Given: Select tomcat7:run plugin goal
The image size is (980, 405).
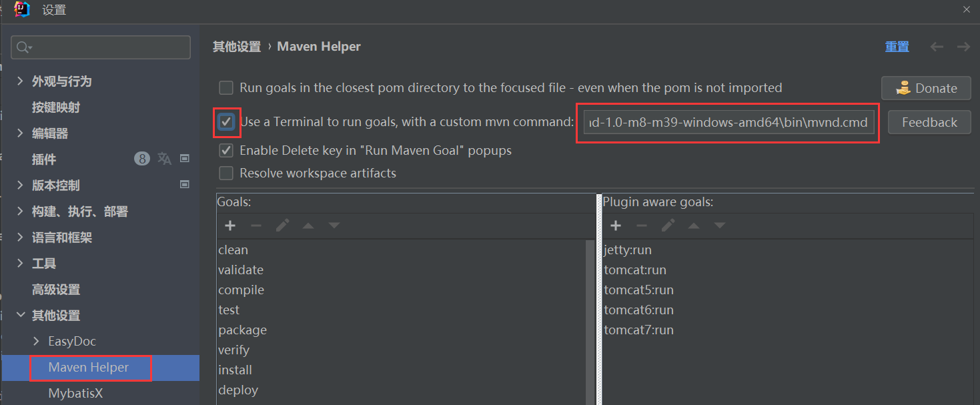Looking at the screenshot, I should pyautogui.click(x=638, y=330).
